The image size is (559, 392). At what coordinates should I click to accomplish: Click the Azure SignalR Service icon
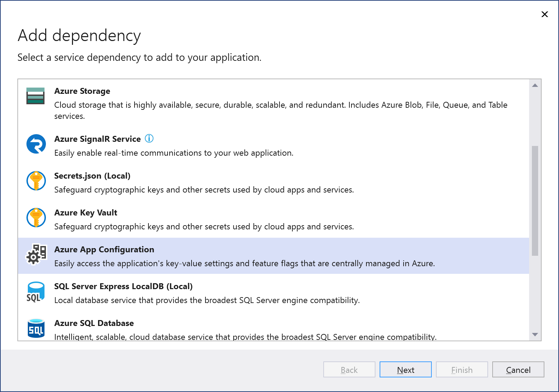coord(36,144)
